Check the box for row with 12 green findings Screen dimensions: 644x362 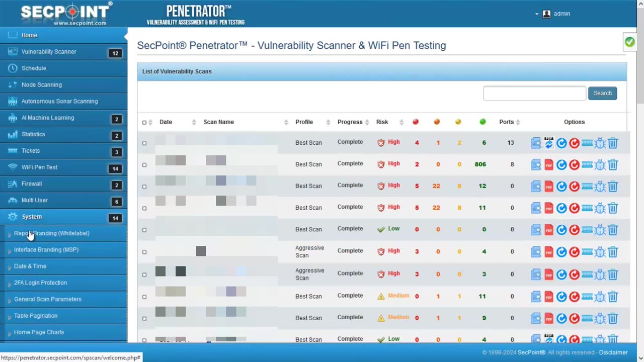[x=144, y=187]
